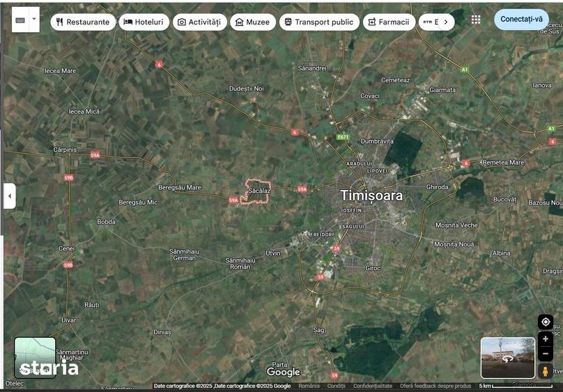The height and width of the screenshot is (392, 563).
Task: Click the my location target icon
Action: coord(546,322)
